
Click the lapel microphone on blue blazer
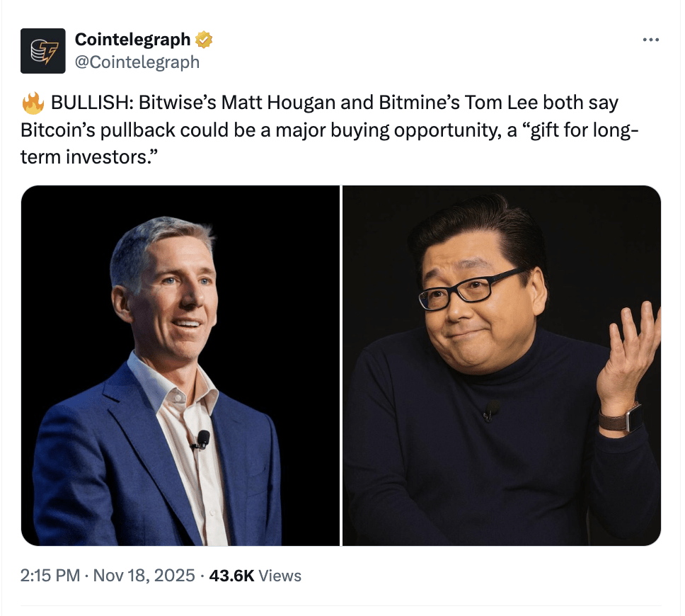pyautogui.click(x=202, y=440)
